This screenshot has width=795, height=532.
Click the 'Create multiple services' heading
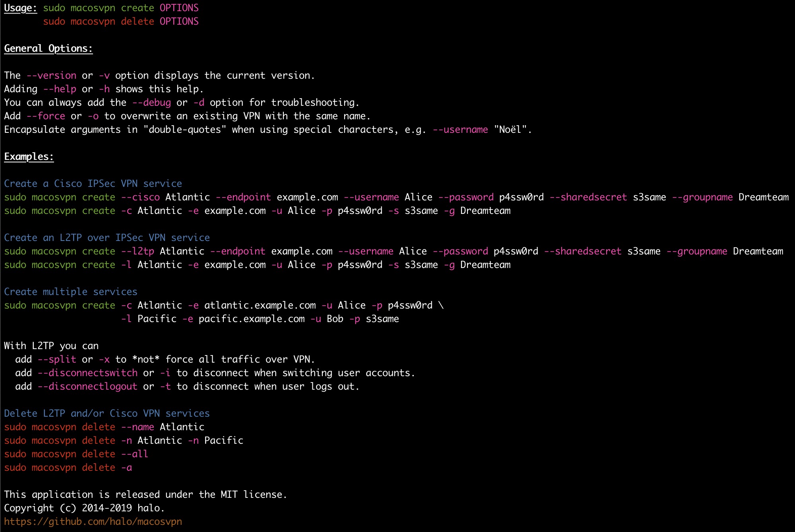71,292
